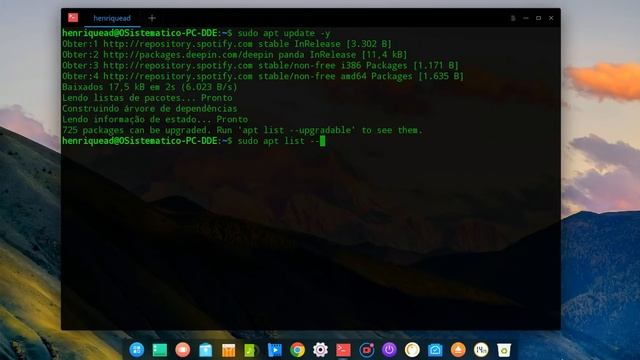Image resolution: width=640 pixels, height=360 pixels.
Task: Click the 'Obter:3' i386 Packages line
Action: pos(260,66)
